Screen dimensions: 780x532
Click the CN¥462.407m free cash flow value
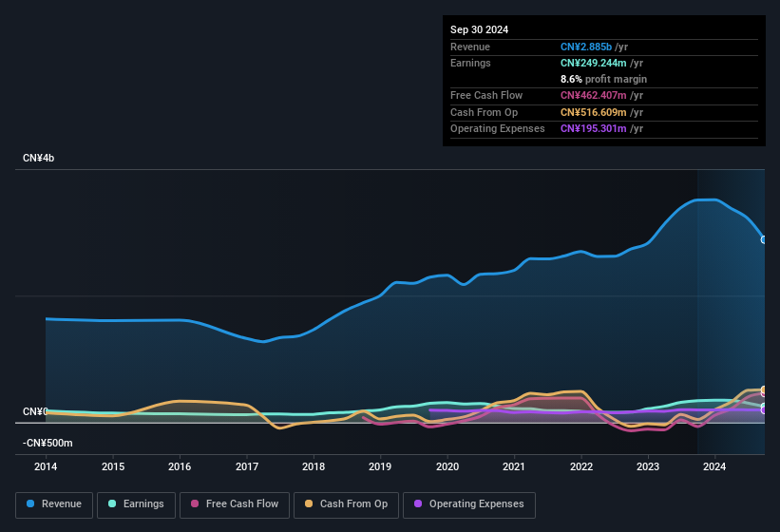point(594,95)
